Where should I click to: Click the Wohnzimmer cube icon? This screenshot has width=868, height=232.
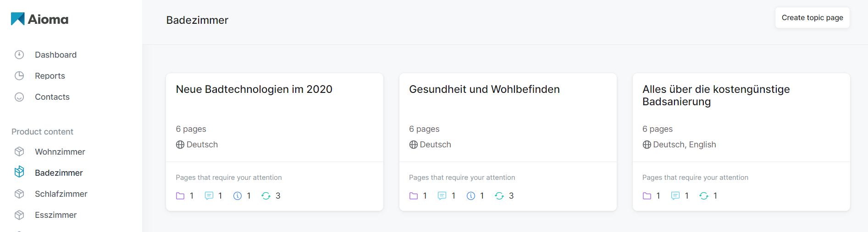coord(19,151)
